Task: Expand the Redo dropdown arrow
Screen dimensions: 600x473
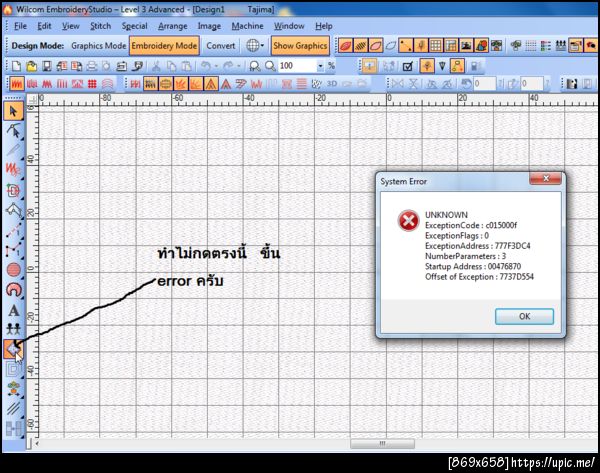Action: tap(239, 66)
